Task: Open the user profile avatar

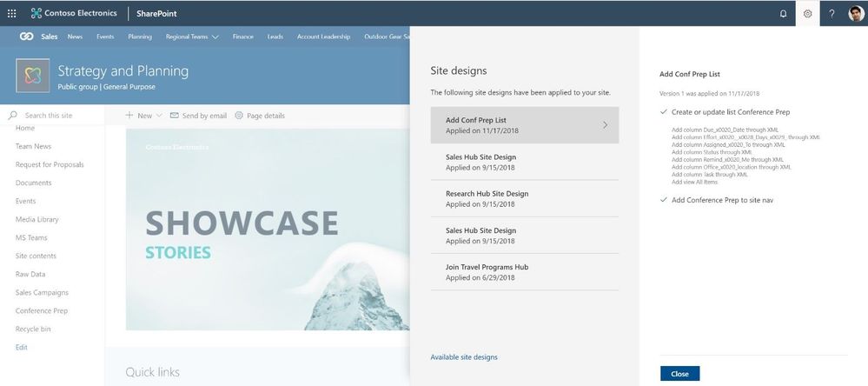Action: click(x=856, y=14)
